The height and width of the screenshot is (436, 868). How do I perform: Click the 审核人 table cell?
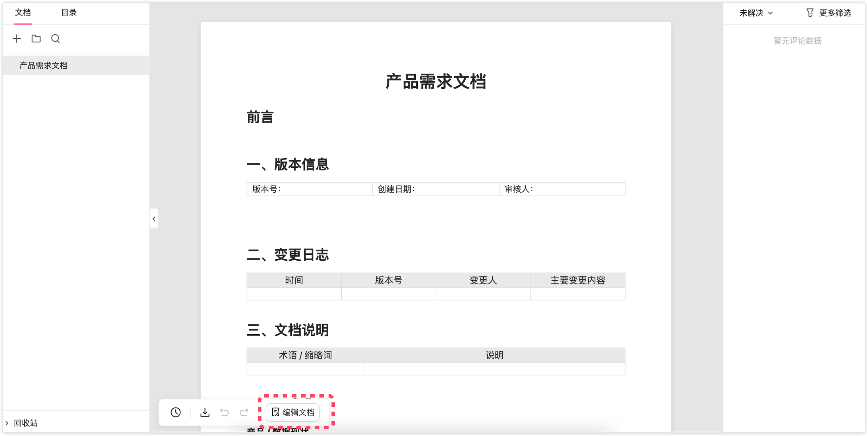[x=562, y=189]
